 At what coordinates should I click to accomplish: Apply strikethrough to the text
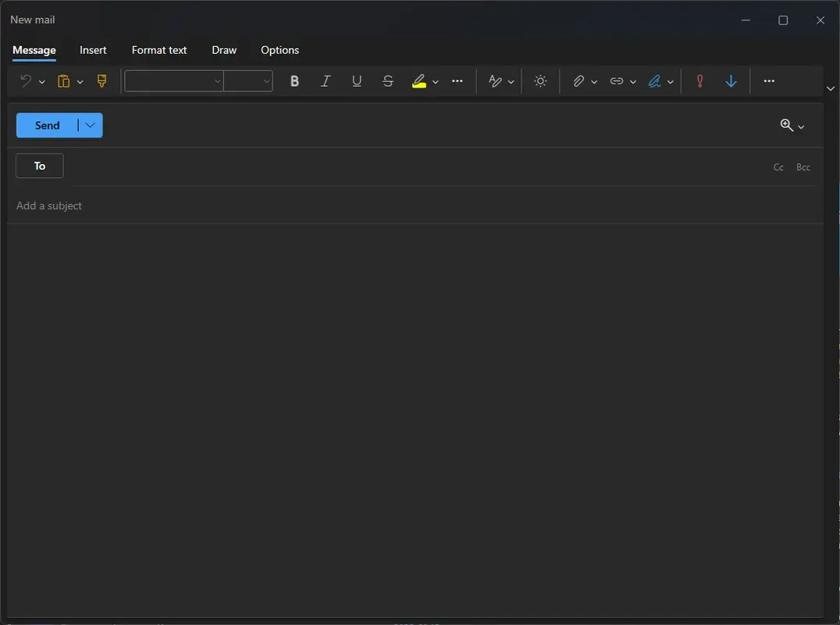[388, 80]
